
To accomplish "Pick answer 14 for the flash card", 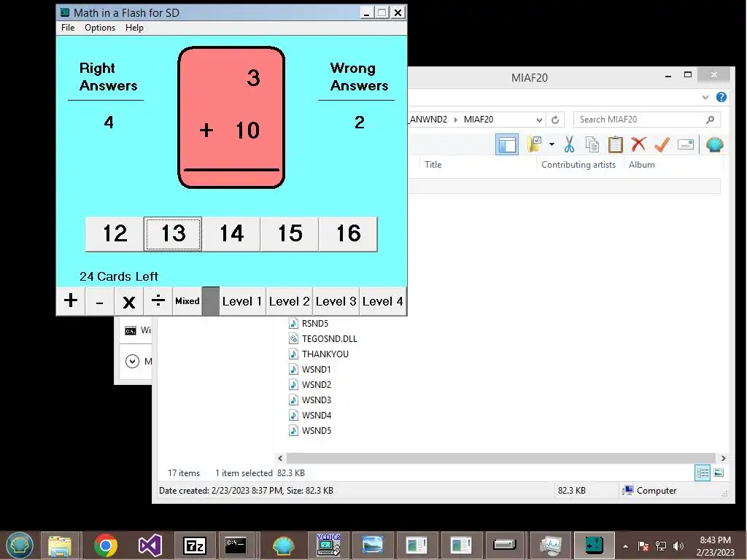I will tap(231, 234).
